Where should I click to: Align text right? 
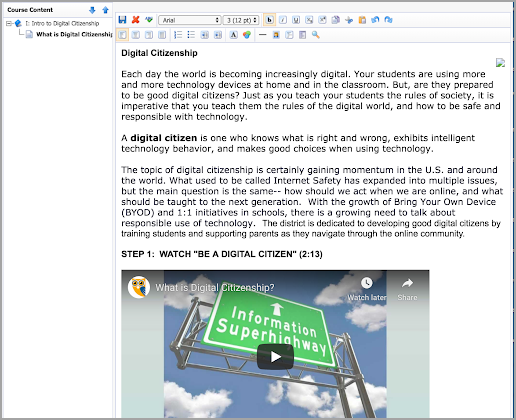tap(149, 35)
